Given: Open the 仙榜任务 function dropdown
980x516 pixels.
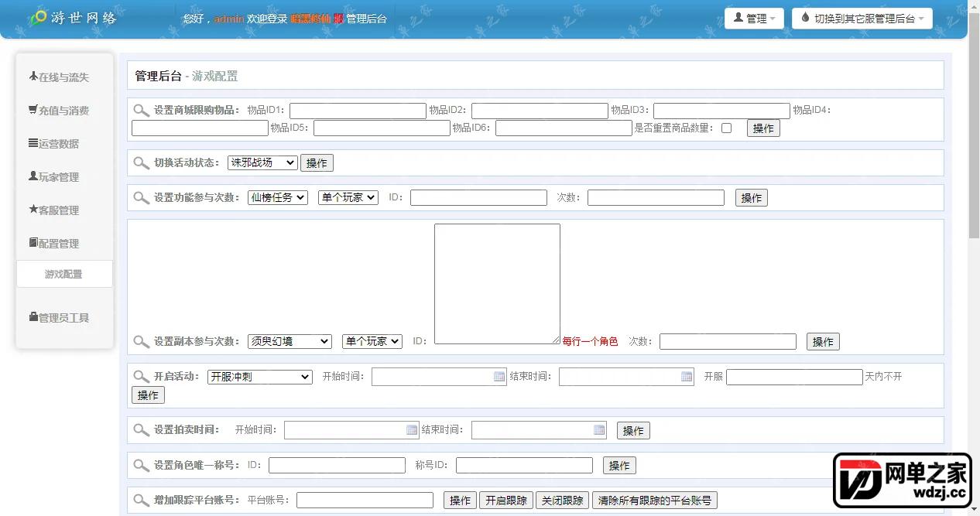Looking at the screenshot, I should pyautogui.click(x=278, y=197).
